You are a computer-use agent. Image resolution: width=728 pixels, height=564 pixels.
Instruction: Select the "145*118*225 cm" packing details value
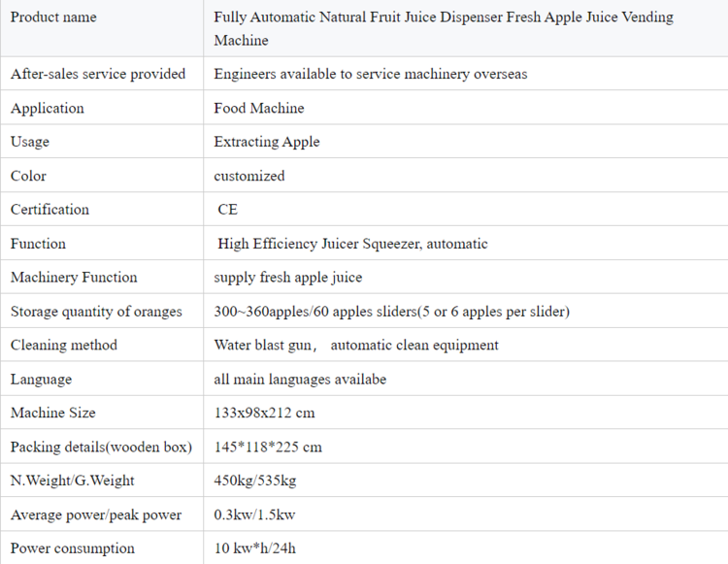(x=268, y=448)
